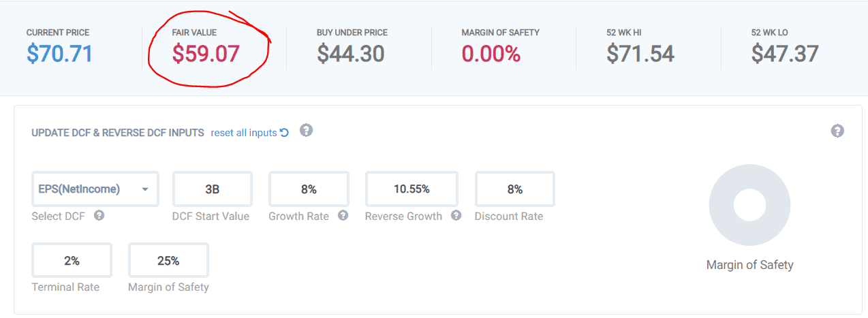The image size is (868, 318).
Task: Select the 52 WK HI value $71.54
Action: pyautogui.click(x=640, y=54)
